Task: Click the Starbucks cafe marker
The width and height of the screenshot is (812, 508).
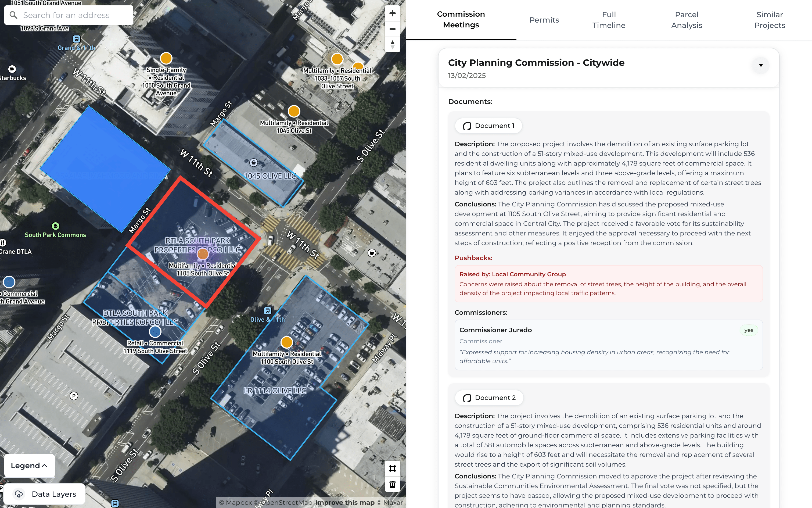Action: coord(12,69)
